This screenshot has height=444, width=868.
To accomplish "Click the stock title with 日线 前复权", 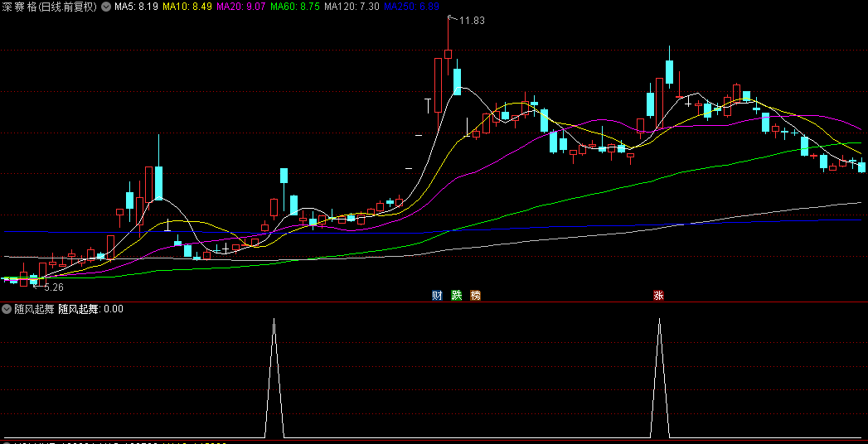I will pyautogui.click(x=50, y=7).
